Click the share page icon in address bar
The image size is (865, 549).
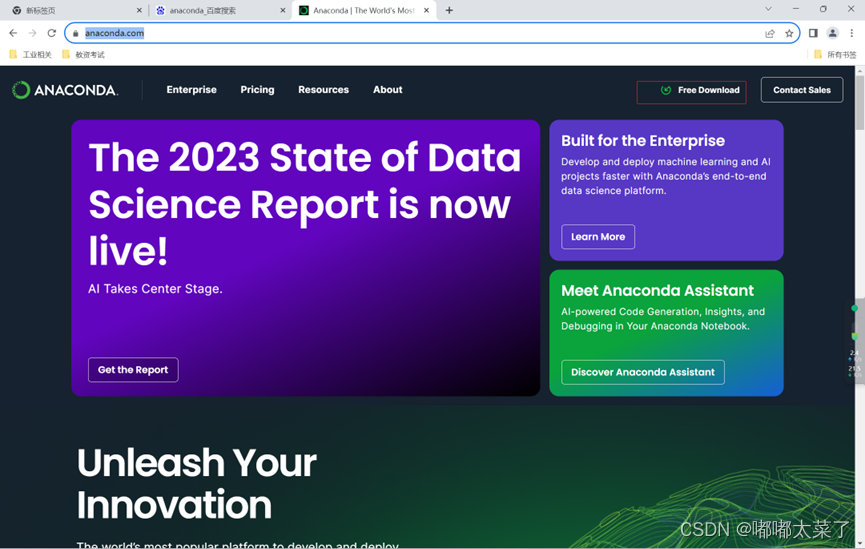pyautogui.click(x=770, y=33)
